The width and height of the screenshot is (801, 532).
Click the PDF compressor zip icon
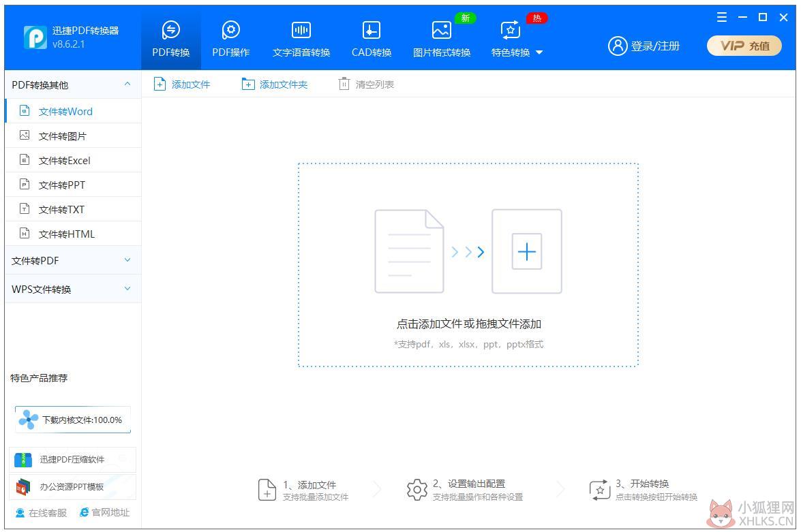[23, 460]
